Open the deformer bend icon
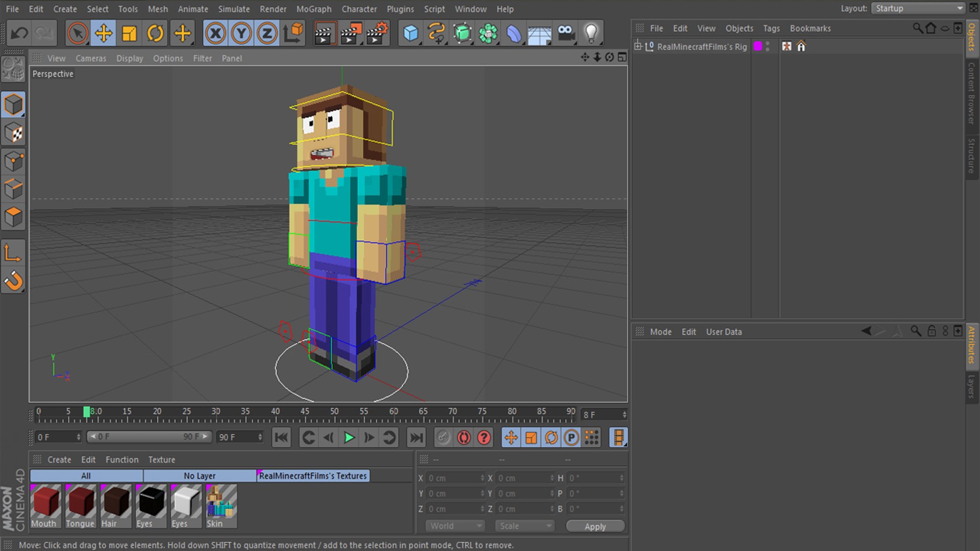This screenshot has height=551, width=980. click(x=513, y=34)
